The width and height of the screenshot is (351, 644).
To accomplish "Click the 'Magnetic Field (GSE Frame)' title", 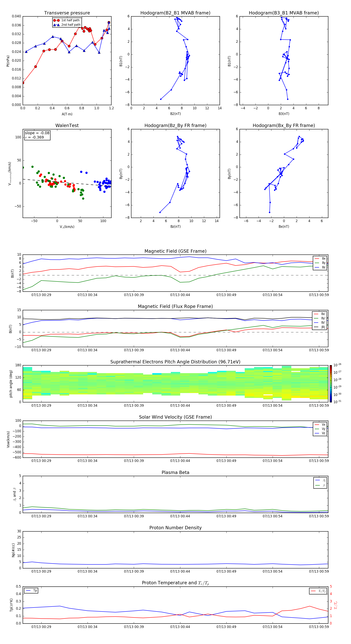I will pos(175,251).
